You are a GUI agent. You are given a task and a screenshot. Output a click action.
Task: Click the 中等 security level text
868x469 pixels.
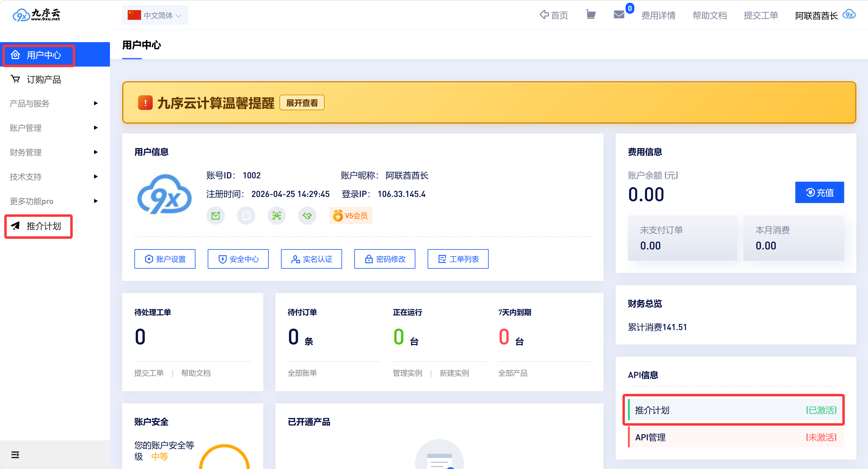pos(160,456)
